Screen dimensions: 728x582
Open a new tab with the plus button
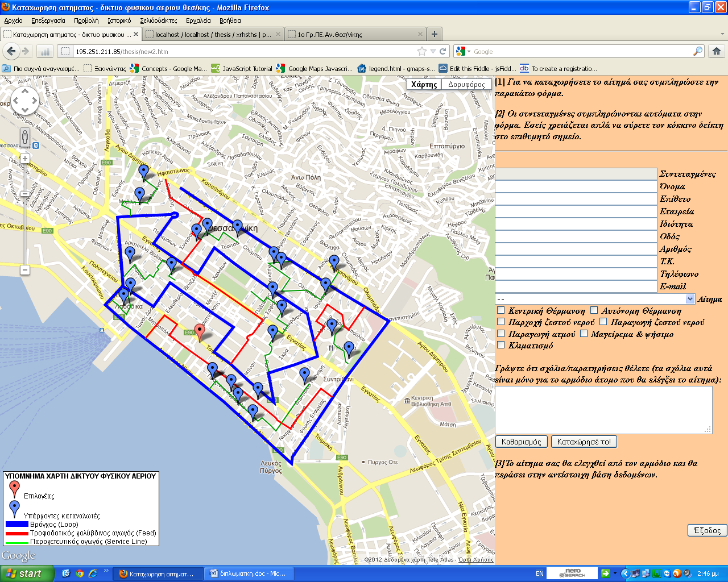pyautogui.click(x=434, y=34)
